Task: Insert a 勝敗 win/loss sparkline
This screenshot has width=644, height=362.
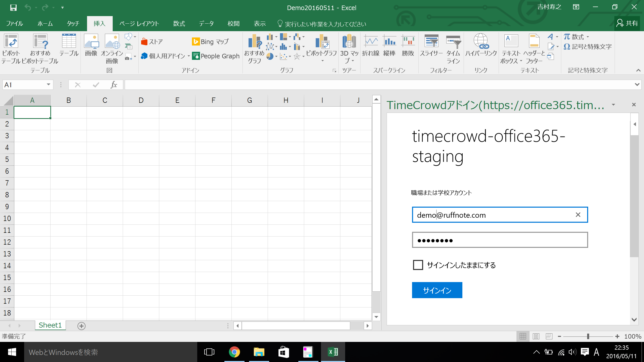Action: pos(408,45)
